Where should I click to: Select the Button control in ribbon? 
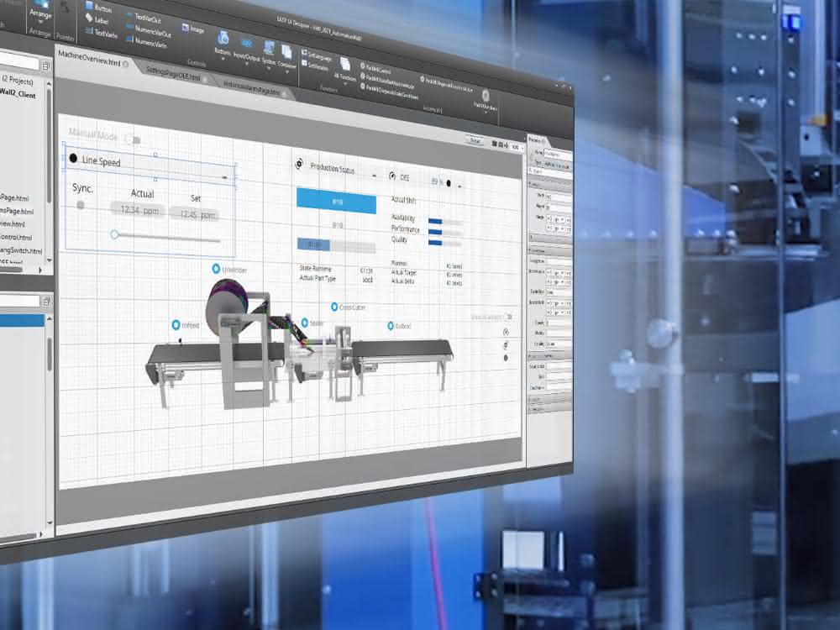[x=98, y=8]
